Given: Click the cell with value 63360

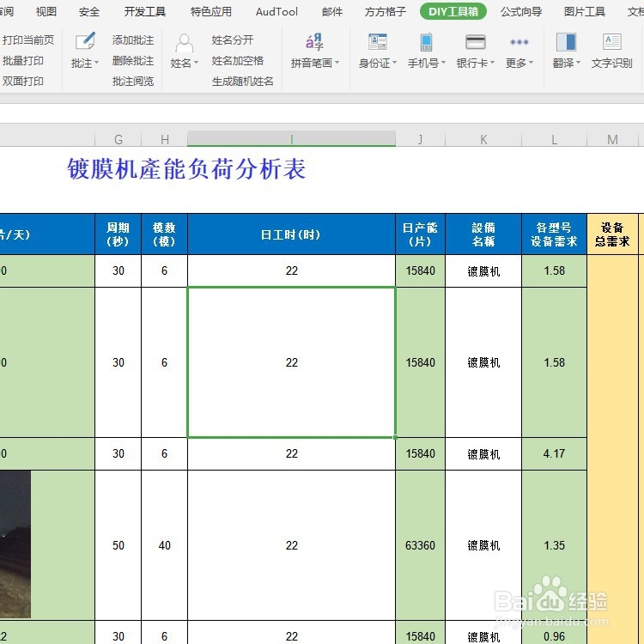Looking at the screenshot, I should click(420, 545).
